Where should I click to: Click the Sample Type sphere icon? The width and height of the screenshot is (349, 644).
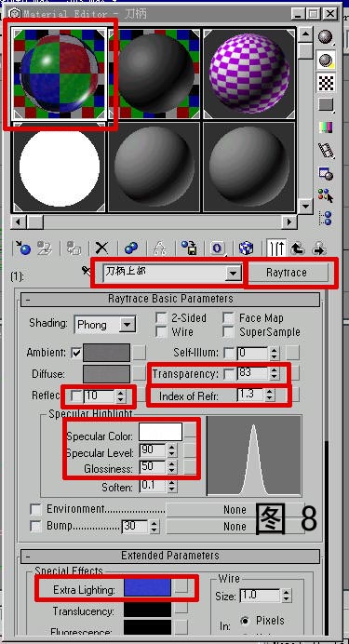tap(326, 37)
